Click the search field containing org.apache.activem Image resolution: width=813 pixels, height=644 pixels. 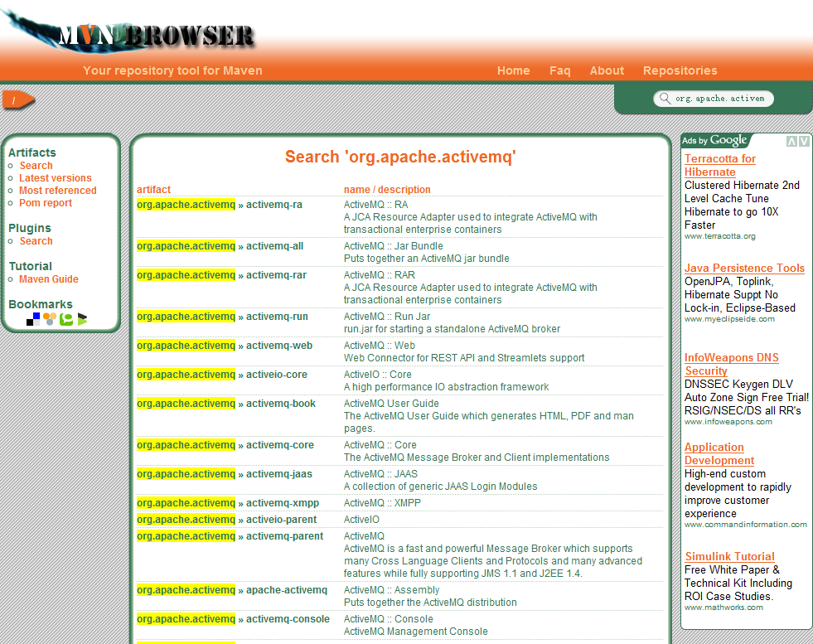[714, 99]
